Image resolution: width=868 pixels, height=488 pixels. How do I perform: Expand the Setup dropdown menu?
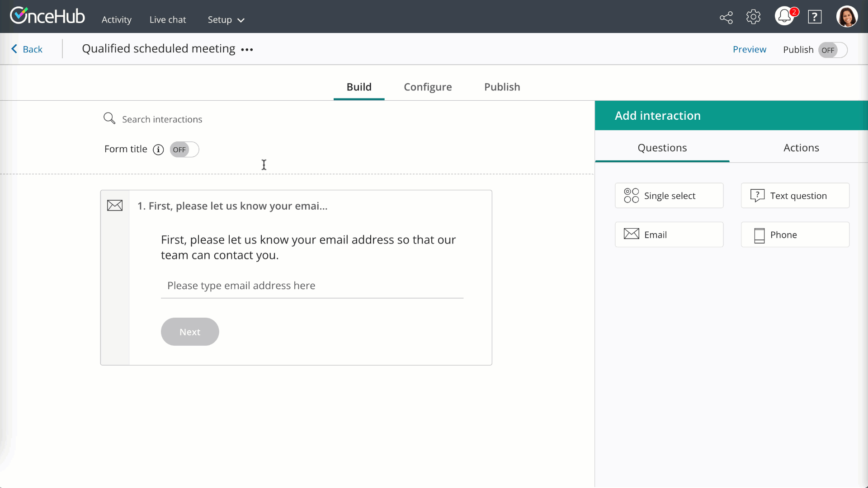click(x=226, y=20)
